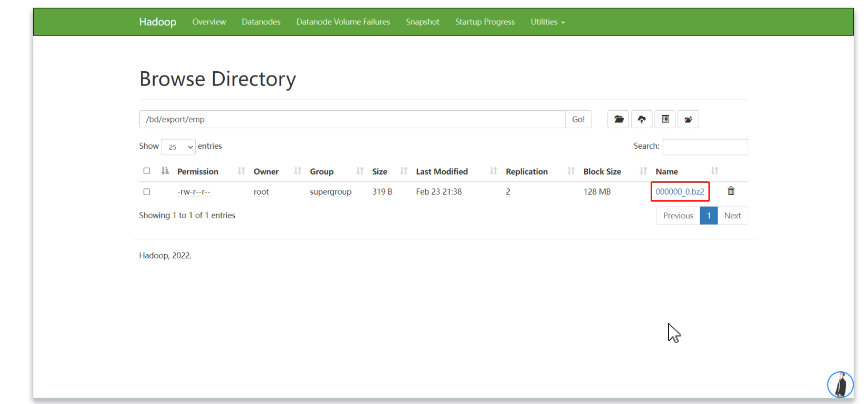This screenshot has width=868, height=404.
Task: Click the 'Hadoop, 2022.' footer text
Action: pyautogui.click(x=165, y=255)
